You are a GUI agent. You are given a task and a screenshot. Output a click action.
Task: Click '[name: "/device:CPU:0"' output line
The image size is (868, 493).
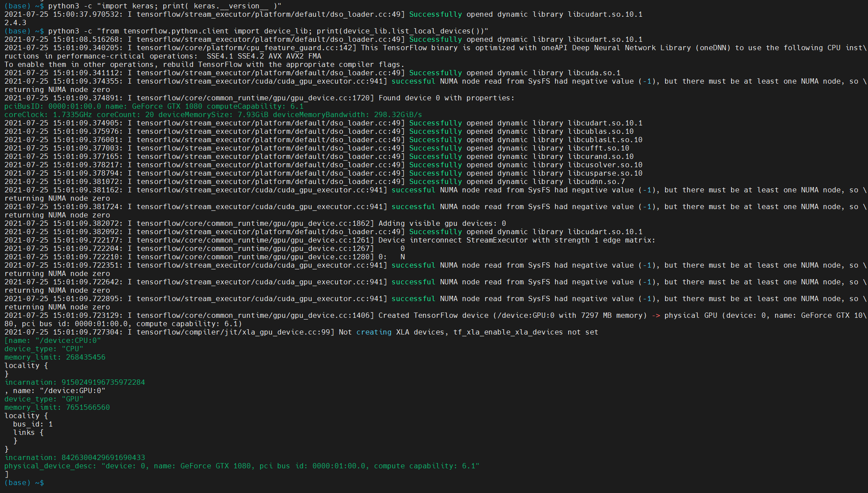click(52, 340)
